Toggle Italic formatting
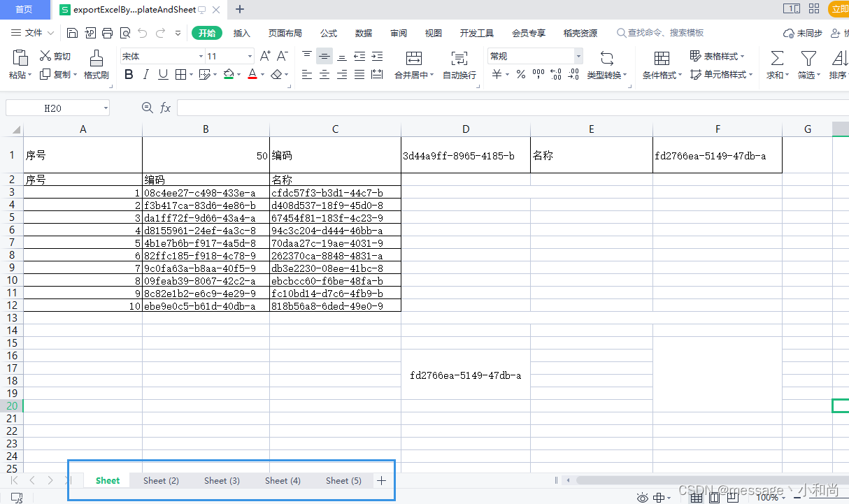849x504 pixels. coord(145,75)
